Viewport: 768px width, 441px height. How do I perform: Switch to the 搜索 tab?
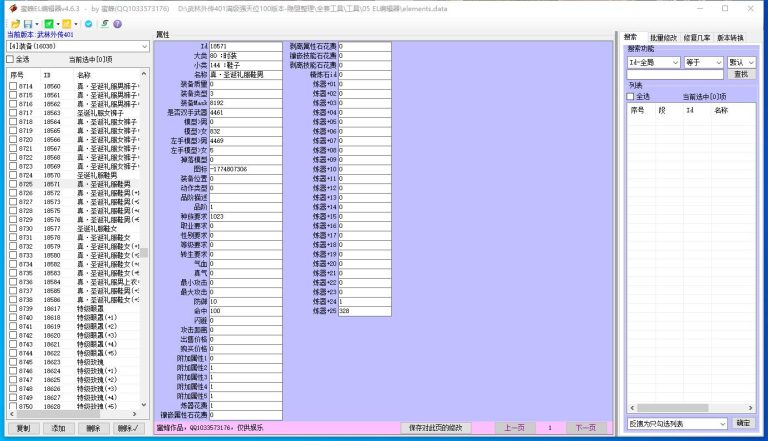[x=631, y=37]
